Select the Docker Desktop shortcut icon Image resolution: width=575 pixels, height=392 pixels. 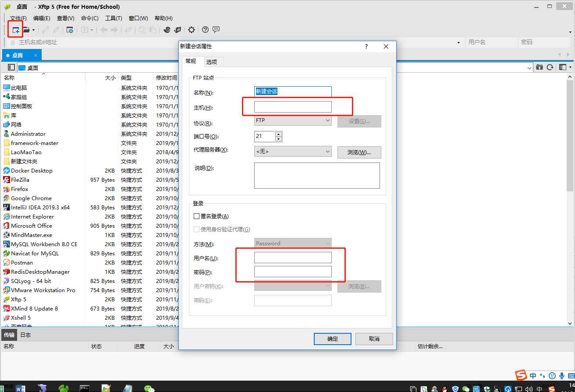7,171
